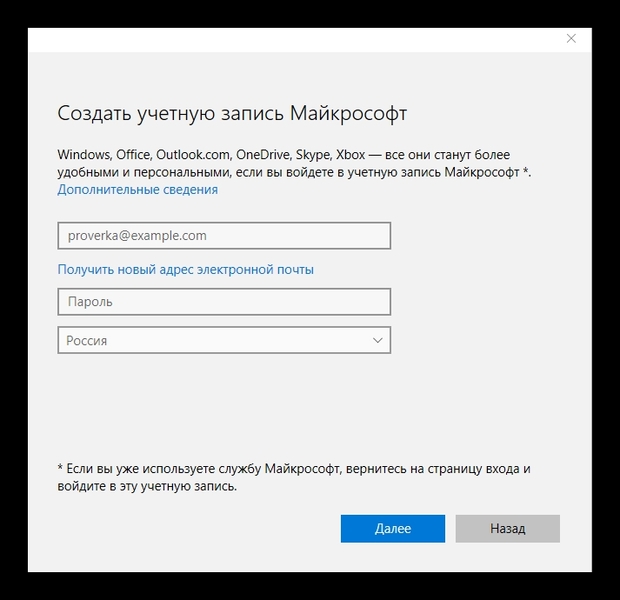
Task: Click the Далее button
Action: point(393,528)
